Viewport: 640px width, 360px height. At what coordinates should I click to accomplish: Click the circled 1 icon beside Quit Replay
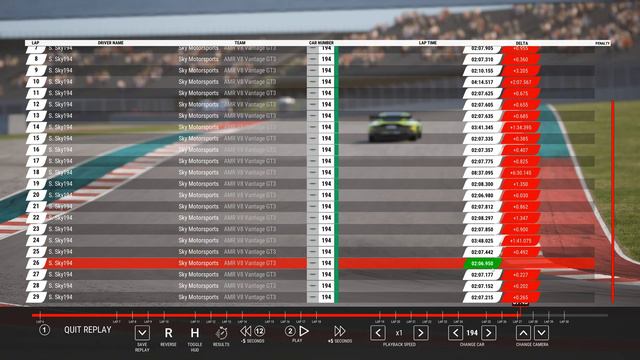pyautogui.click(x=44, y=330)
